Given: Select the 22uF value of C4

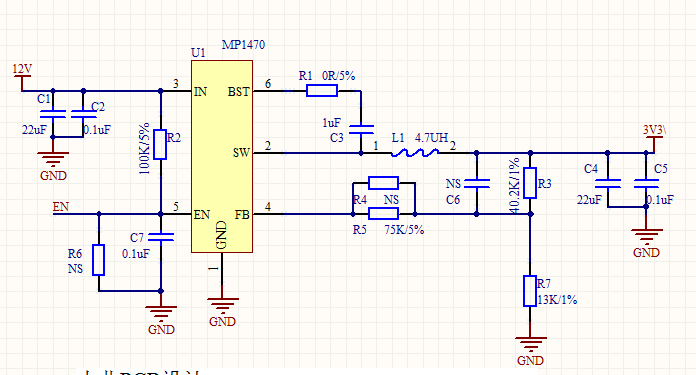Looking at the screenshot, I should pos(589,200).
